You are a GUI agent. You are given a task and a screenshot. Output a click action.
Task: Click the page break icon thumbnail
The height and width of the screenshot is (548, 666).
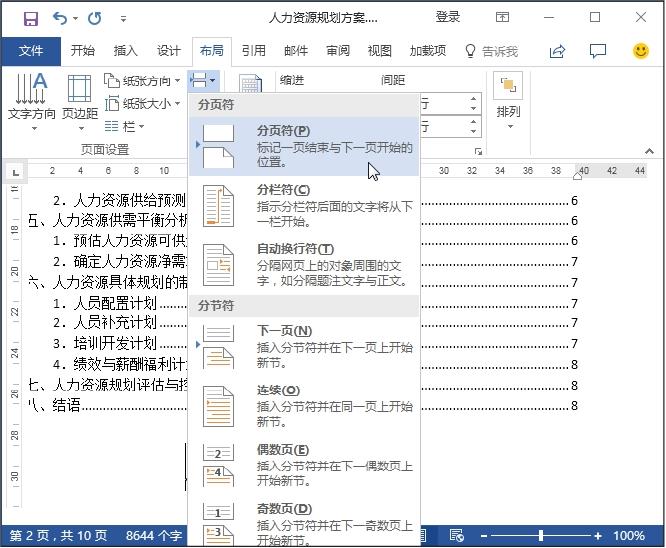coord(218,146)
